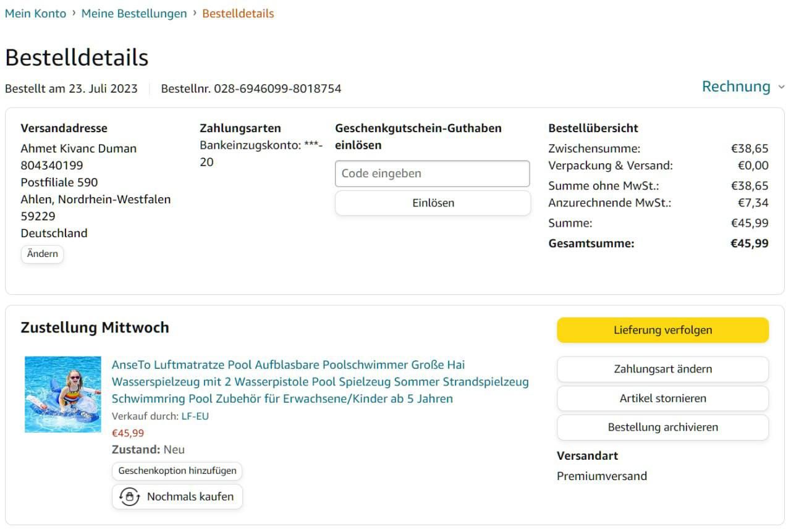
Task: Cancel item via Artikel stornieren
Action: coord(662,399)
